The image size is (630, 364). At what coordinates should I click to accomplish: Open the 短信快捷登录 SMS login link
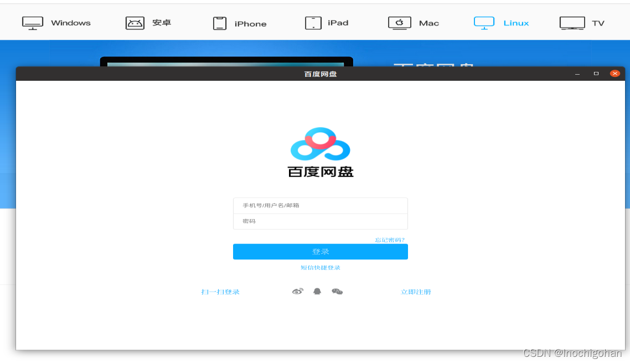click(320, 268)
